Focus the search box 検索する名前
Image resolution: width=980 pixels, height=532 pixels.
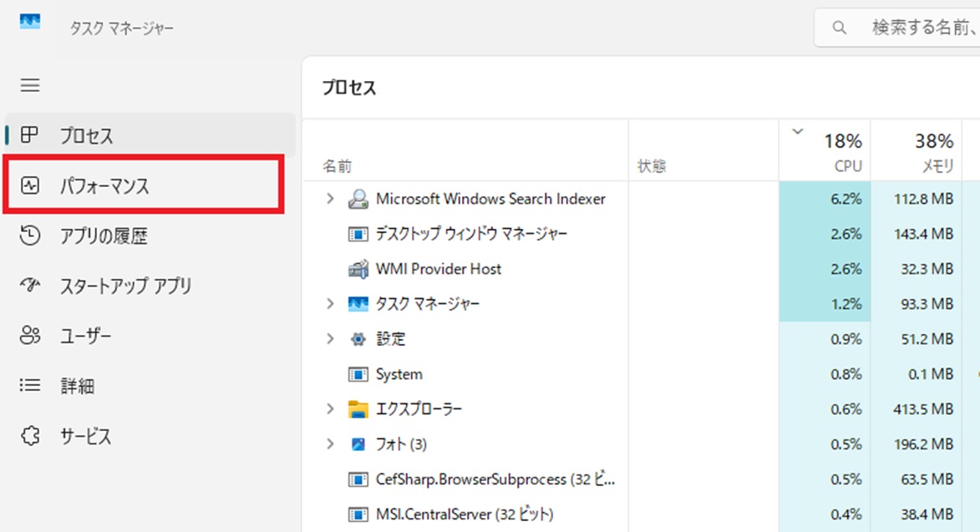pos(897,28)
